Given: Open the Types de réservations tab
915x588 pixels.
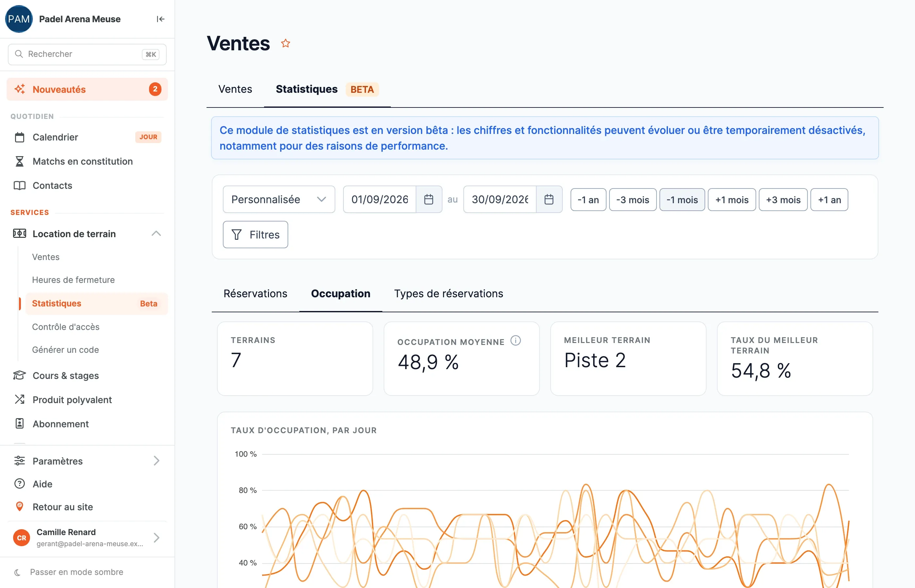Looking at the screenshot, I should click(448, 294).
